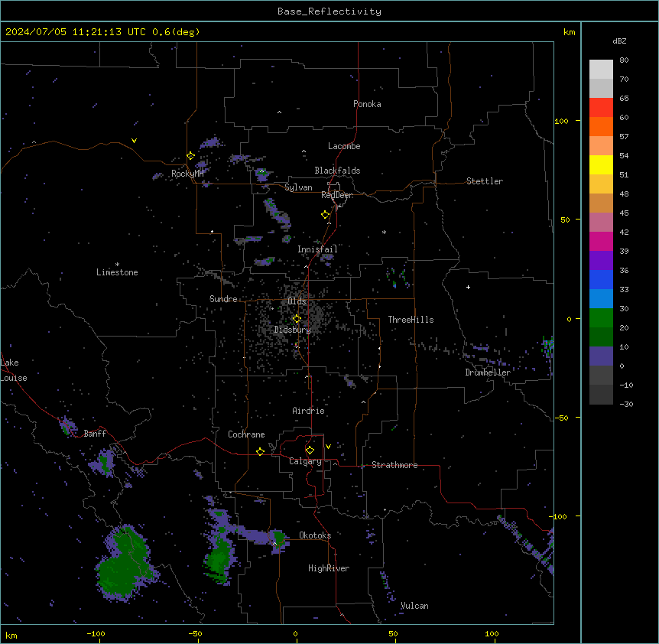
Task: Click the Lacombe city label
Action: pos(344,146)
